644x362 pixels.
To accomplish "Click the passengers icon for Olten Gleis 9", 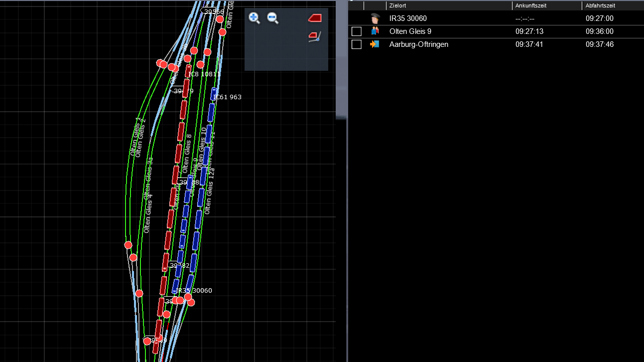I will (x=375, y=31).
